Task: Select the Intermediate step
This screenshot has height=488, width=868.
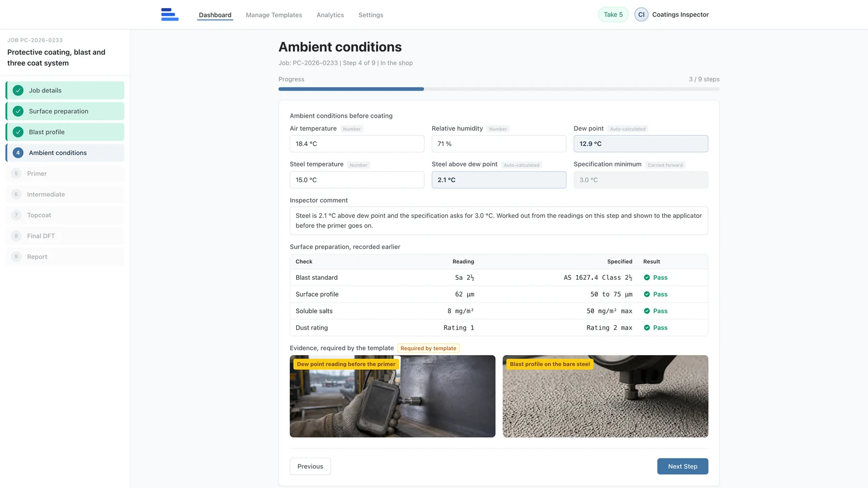Action: pos(65,194)
